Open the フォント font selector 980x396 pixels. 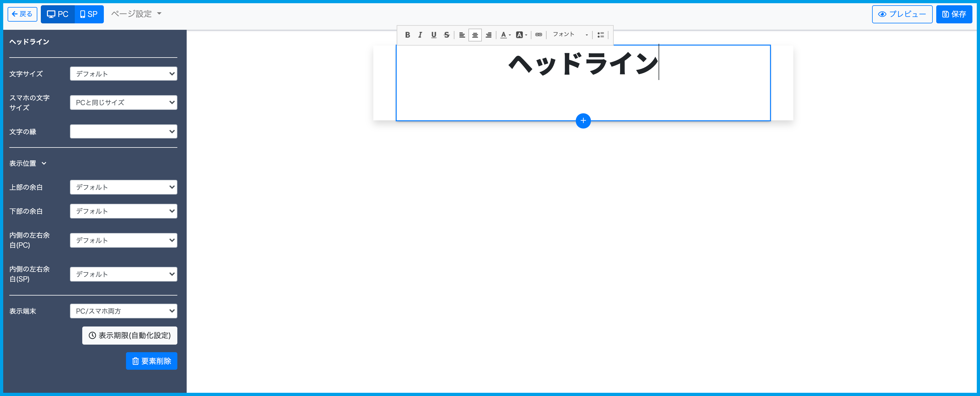point(570,35)
